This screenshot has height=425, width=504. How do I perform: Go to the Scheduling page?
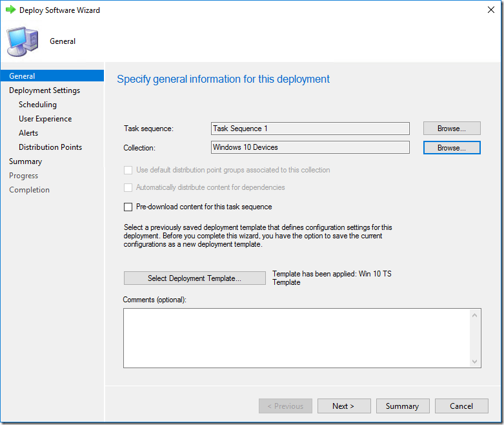click(37, 105)
